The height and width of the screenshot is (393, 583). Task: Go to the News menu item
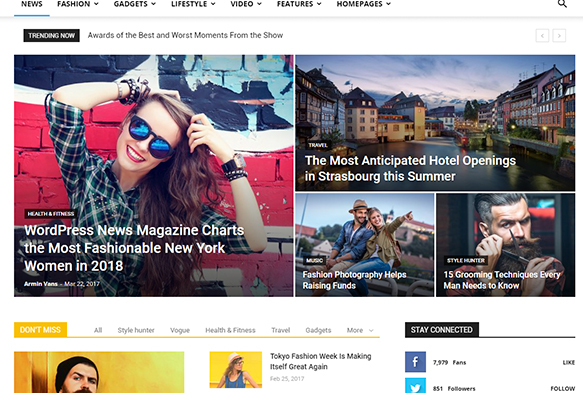[x=32, y=4]
